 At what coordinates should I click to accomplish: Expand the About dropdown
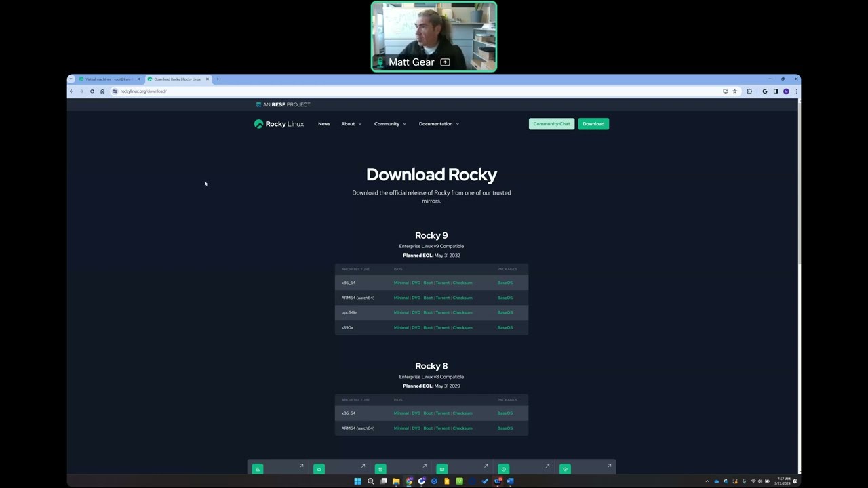pos(351,124)
